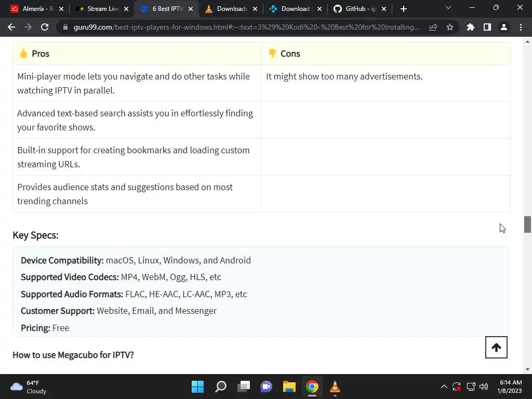Open the volume tray icon
The image size is (532, 399).
(484, 387)
